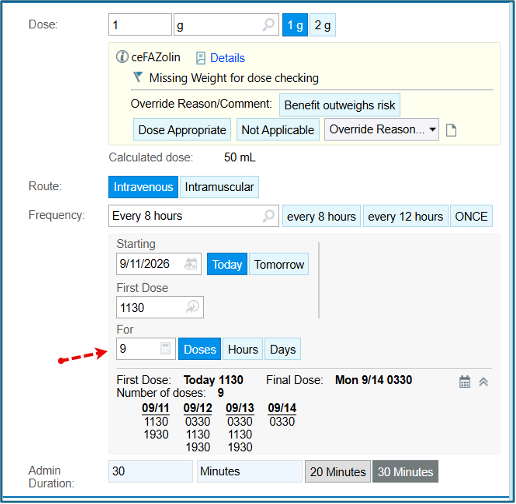Open ceFAZolin info icon
This screenshot has width=516, height=504.
(x=122, y=57)
